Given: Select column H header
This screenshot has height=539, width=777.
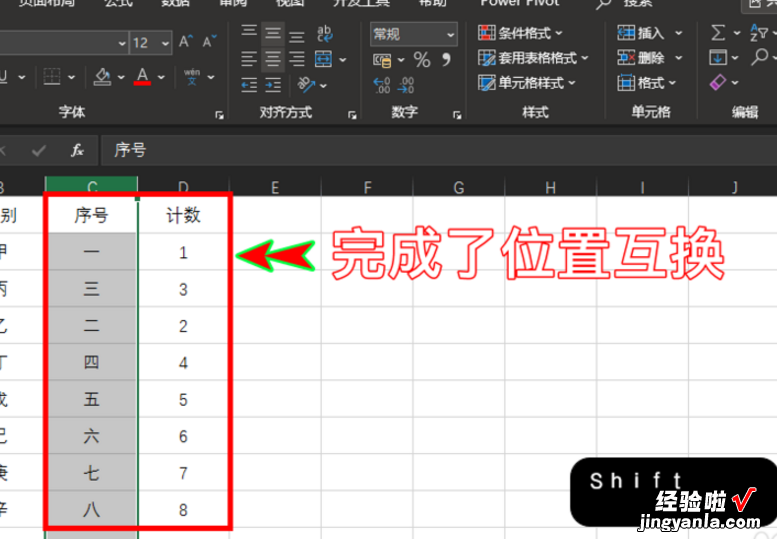Looking at the screenshot, I should click(551, 187).
